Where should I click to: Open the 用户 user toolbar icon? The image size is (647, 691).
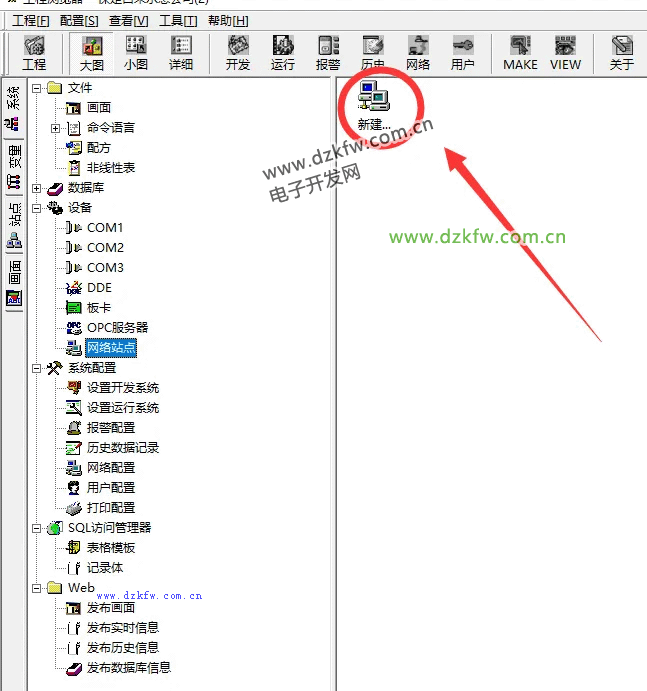(x=463, y=52)
